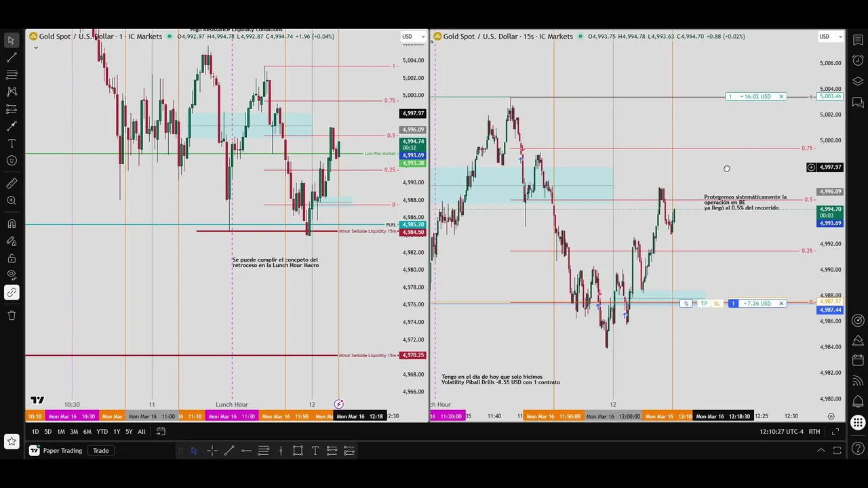Screen dimensions: 868x488
Task: Open the Fibonacci retracement tools
Action: click(x=12, y=75)
